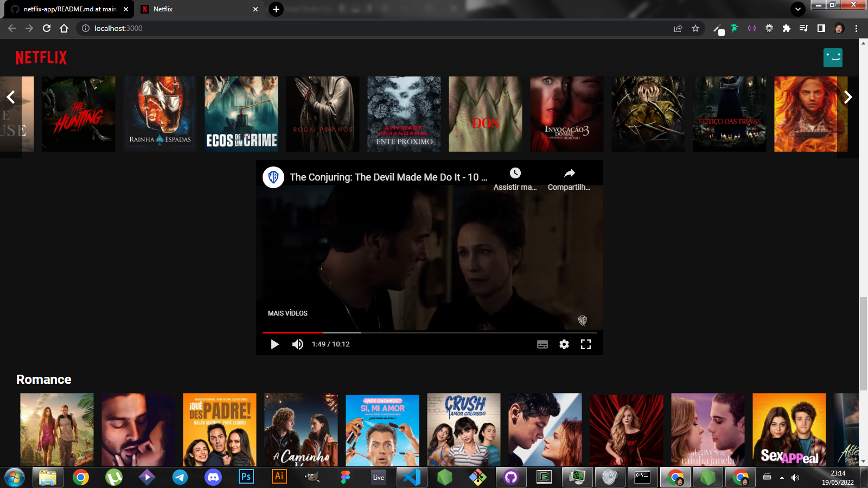Enter fullscreen on the video player

(586, 344)
